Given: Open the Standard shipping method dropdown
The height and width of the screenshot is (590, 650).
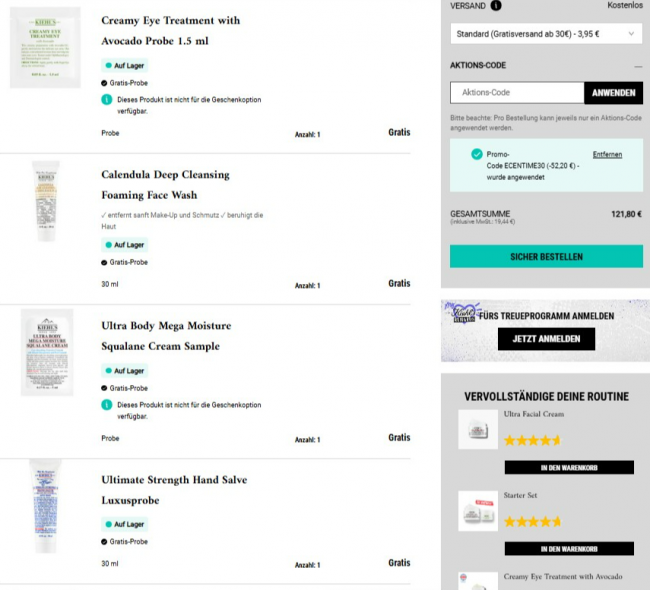Looking at the screenshot, I should (x=545, y=34).
